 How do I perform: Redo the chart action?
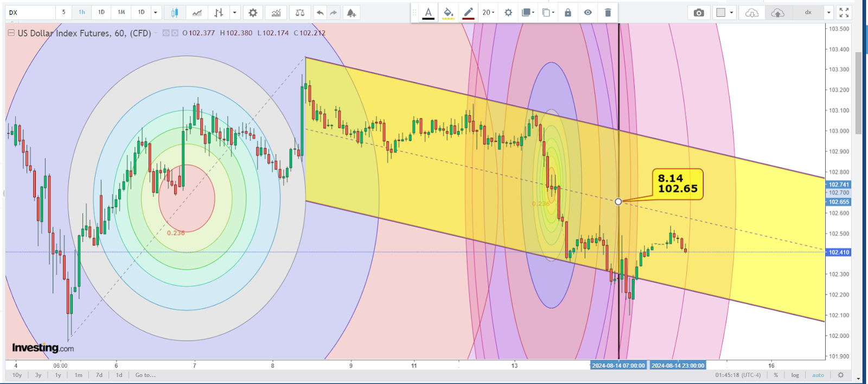333,12
